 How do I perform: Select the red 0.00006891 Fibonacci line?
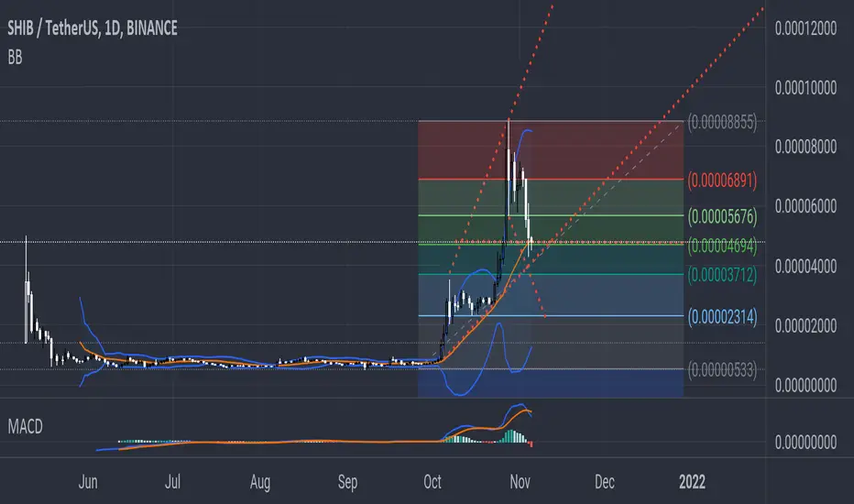coord(551,179)
